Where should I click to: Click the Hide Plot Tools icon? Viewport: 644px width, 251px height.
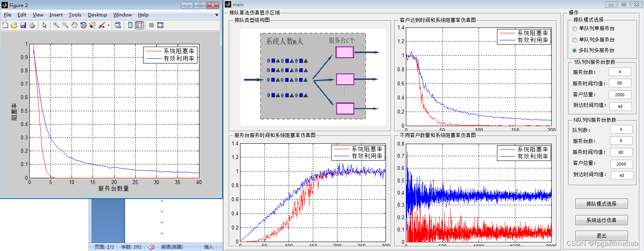click(x=151, y=25)
